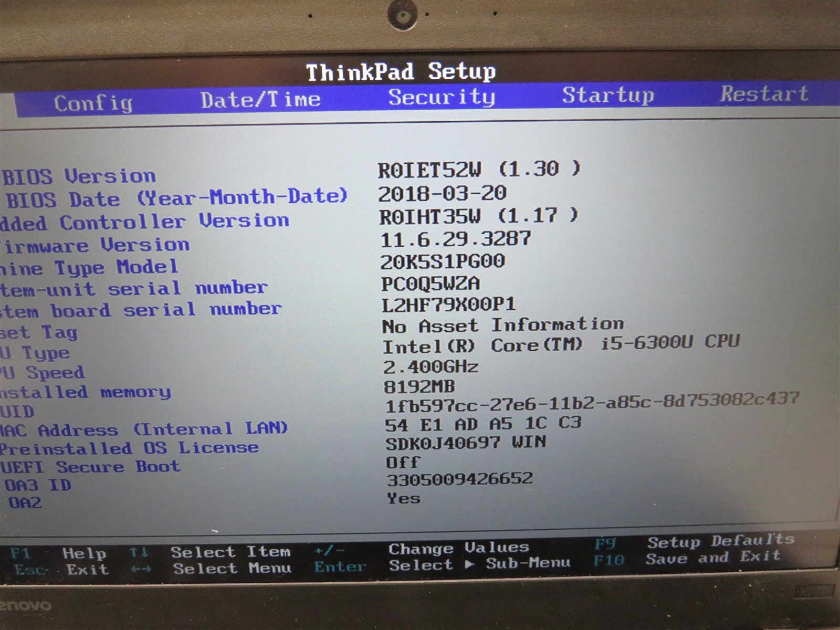Select the board serial number label

(x=141, y=310)
